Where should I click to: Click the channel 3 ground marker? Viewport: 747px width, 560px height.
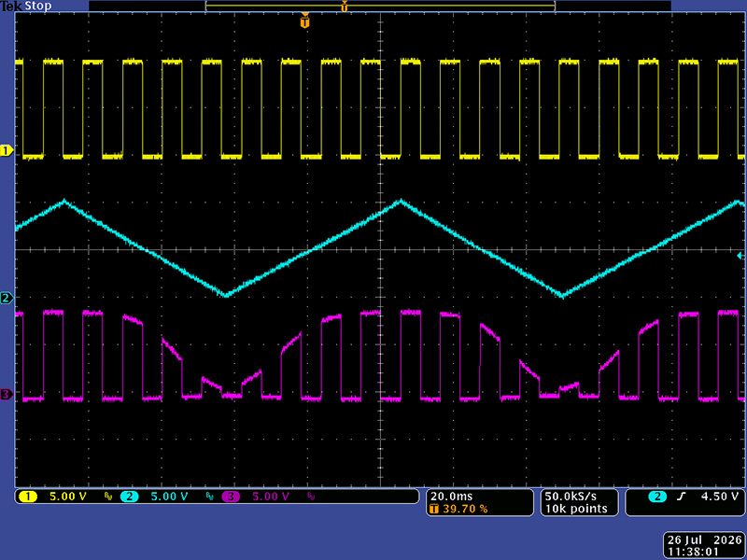7,394
